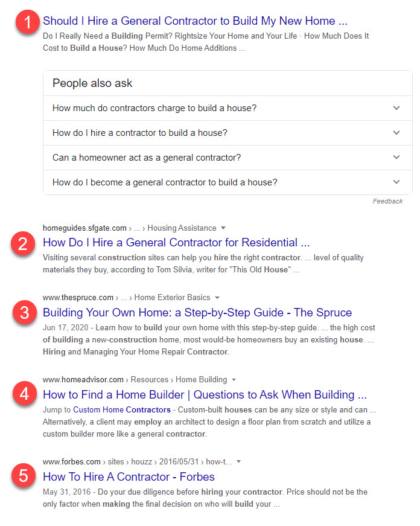Expand "How do I hire a contractor" question
420x526 pixels.
(396, 133)
